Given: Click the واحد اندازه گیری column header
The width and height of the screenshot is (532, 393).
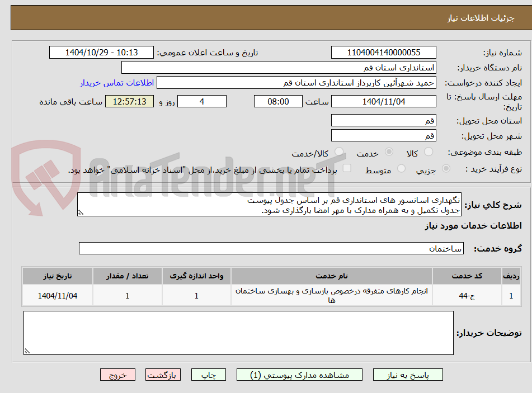Looking at the screenshot, I should 196,276.
